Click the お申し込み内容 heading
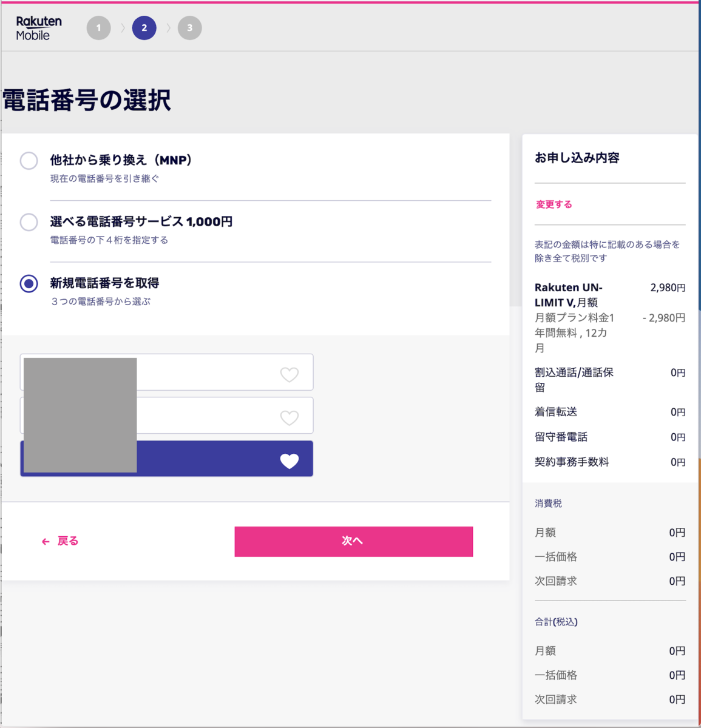The height and width of the screenshot is (728, 701). tap(577, 158)
